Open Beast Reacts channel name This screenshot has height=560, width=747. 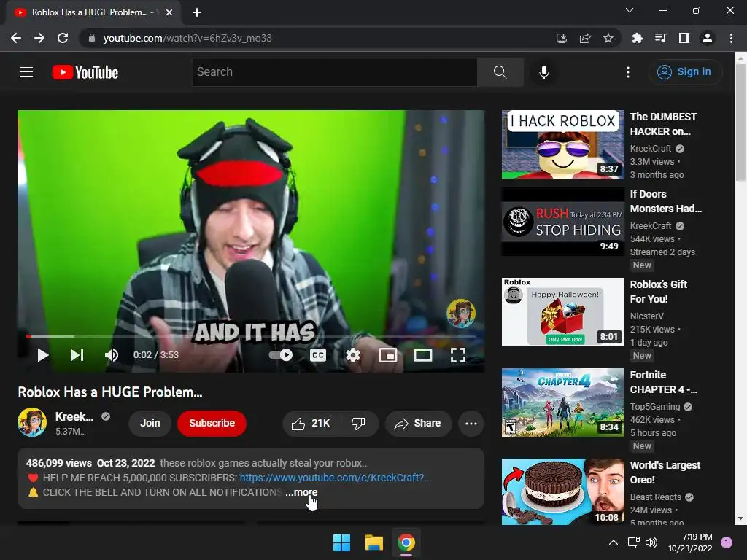pos(656,497)
